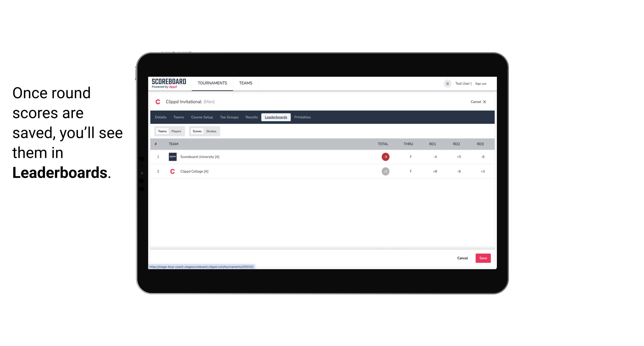The height and width of the screenshot is (346, 644).
Task: Click the Strokes filter icon
Action: (x=211, y=131)
